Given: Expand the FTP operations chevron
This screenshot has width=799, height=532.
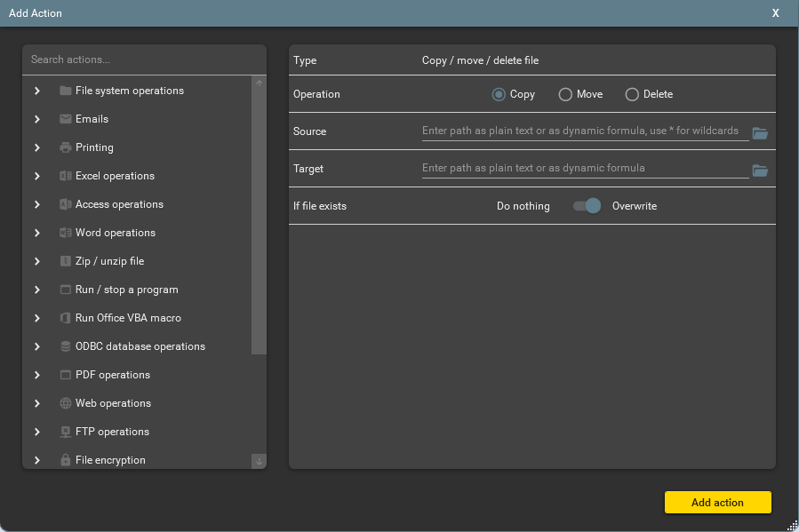Looking at the screenshot, I should (37, 432).
